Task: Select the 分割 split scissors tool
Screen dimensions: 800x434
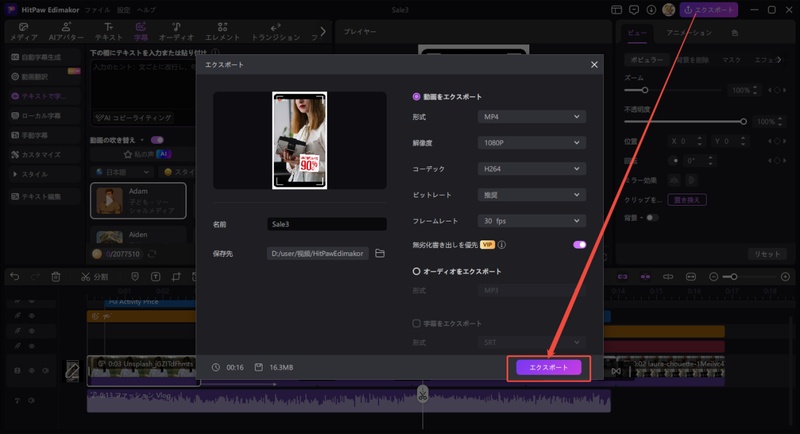Action: click(x=94, y=276)
